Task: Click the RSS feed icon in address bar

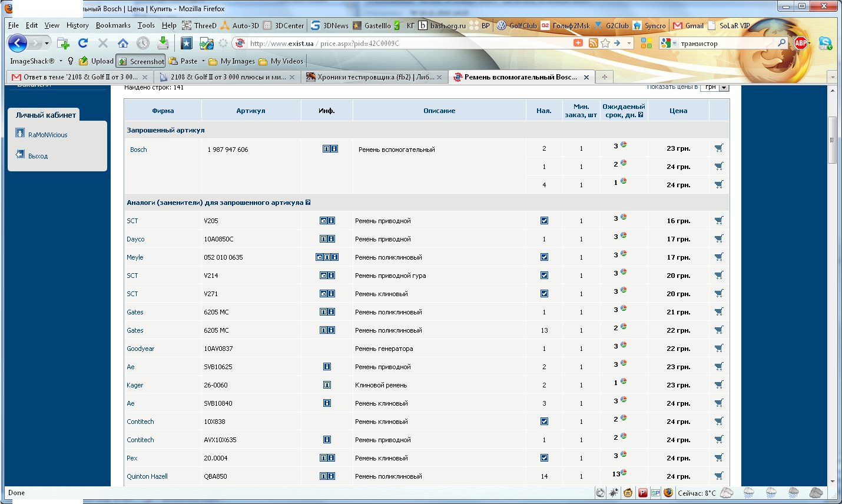Action: pos(593,43)
